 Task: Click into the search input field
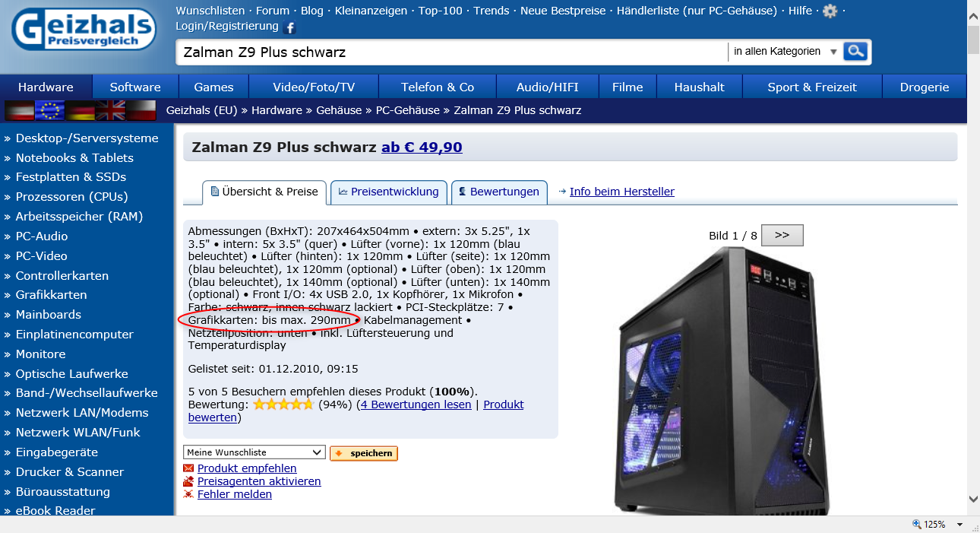tap(452, 52)
